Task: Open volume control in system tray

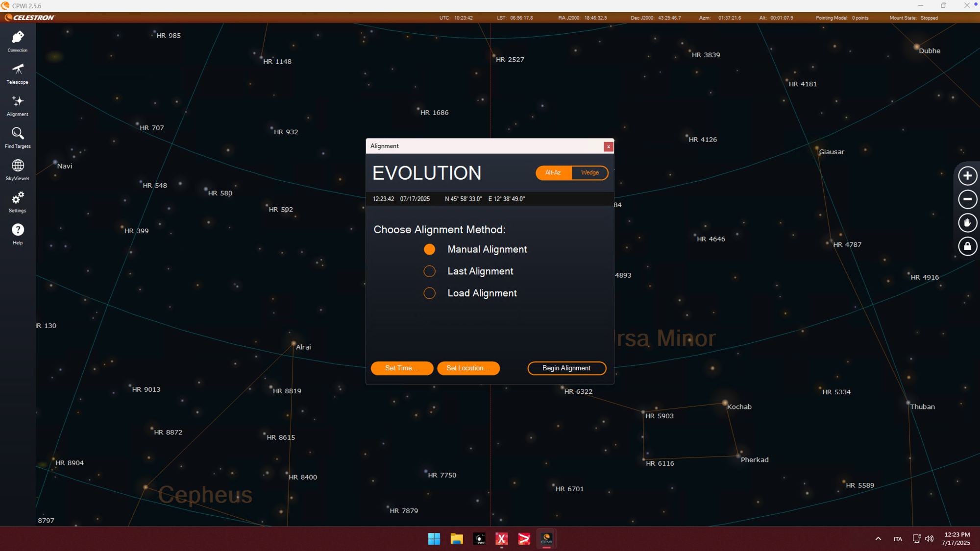Action: 929,539
